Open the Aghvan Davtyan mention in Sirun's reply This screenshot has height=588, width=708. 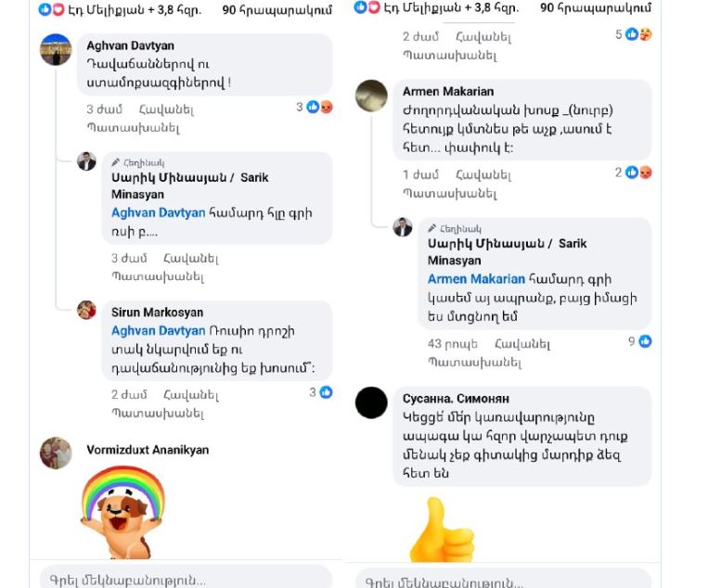tap(158, 331)
